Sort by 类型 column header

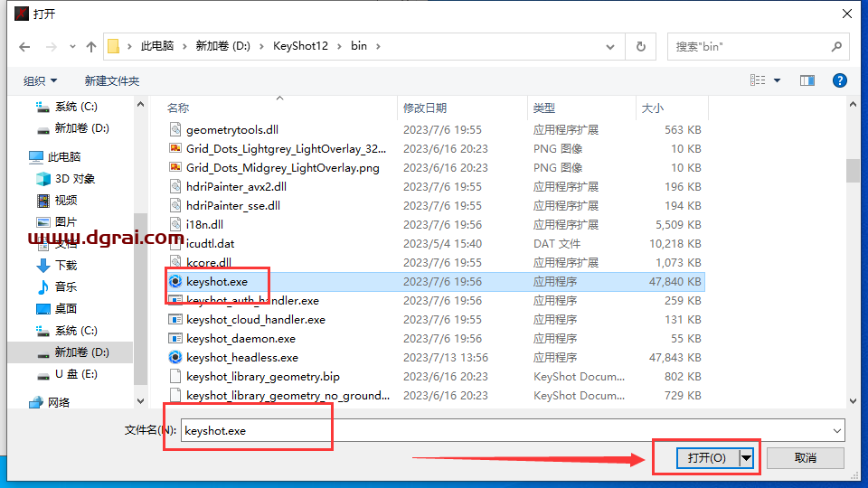tap(544, 108)
